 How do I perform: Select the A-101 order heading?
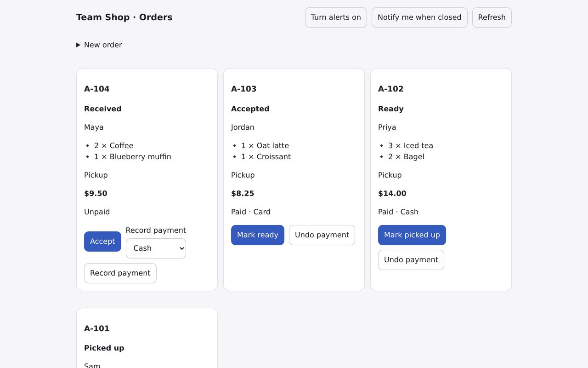click(97, 328)
